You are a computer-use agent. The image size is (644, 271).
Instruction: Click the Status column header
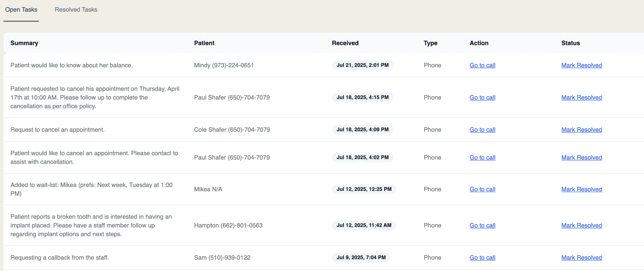570,43
